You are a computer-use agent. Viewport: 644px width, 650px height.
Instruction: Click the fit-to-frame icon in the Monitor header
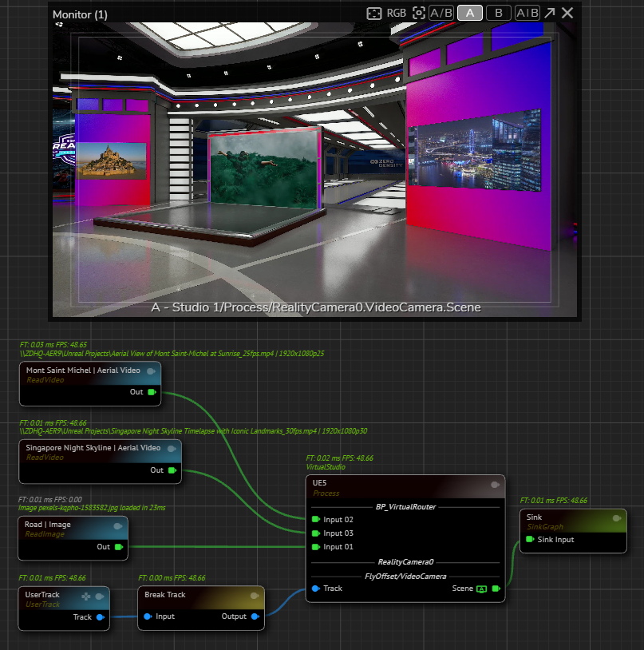pyautogui.click(x=374, y=13)
